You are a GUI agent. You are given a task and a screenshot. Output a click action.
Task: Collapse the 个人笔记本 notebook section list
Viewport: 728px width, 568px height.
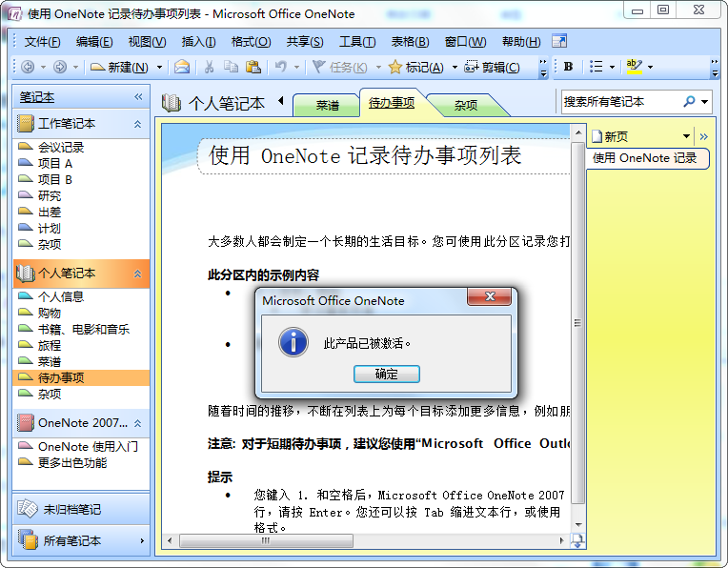137,274
